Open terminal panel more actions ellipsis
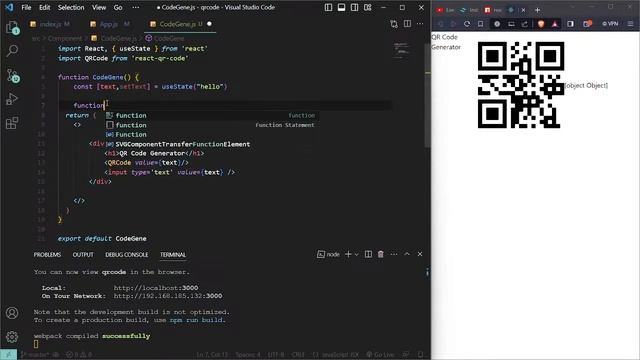640x360 pixels. click(393, 254)
